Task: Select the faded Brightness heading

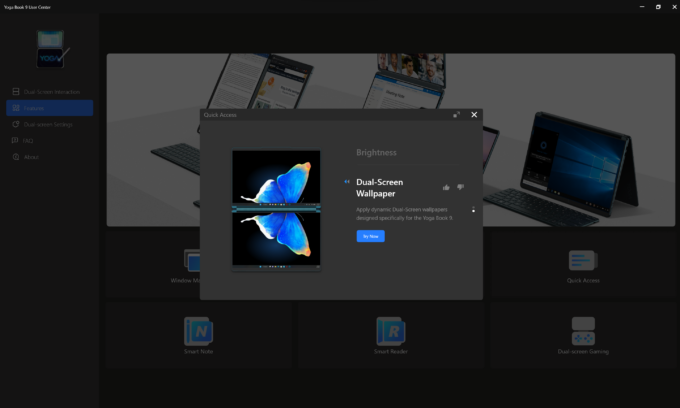Action: point(376,153)
